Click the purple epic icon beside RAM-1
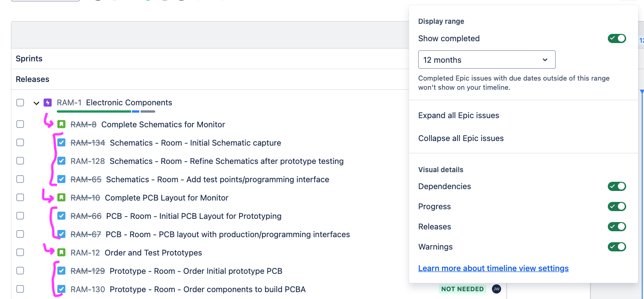Image resolution: width=644 pixels, height=299 pixels. click(47, 103)
